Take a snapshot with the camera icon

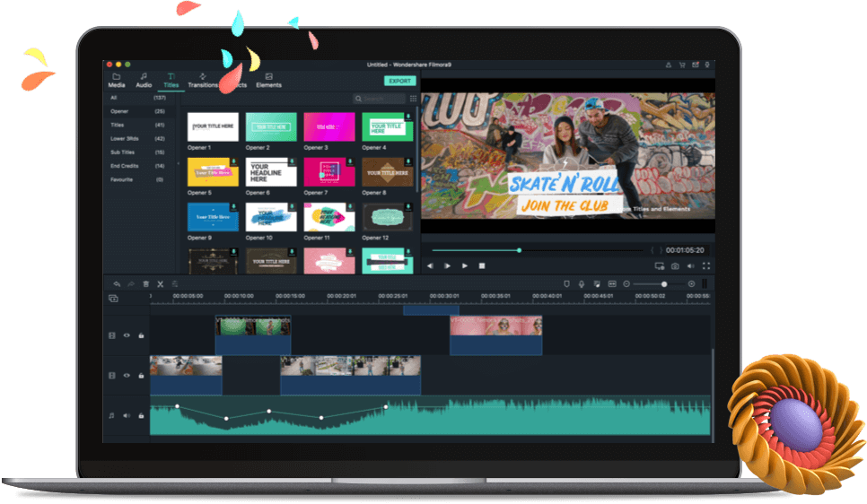(x=675, y=265)
